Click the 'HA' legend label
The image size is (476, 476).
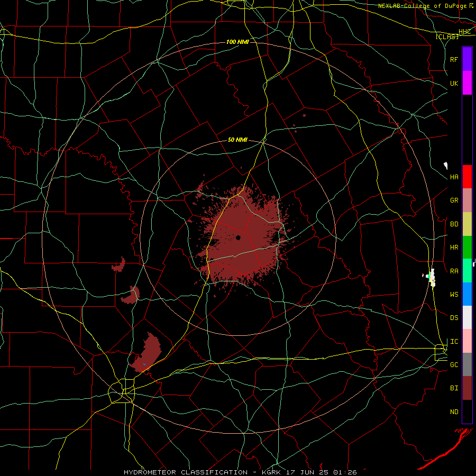454,177
